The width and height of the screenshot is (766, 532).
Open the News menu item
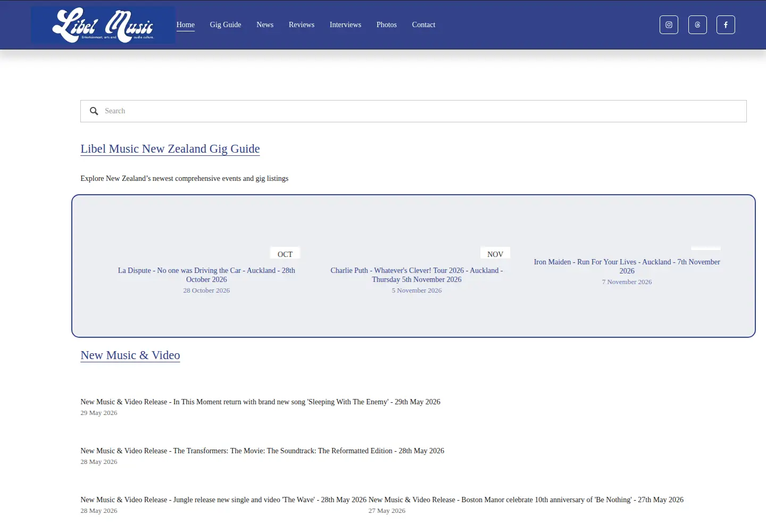pos(265,25)
